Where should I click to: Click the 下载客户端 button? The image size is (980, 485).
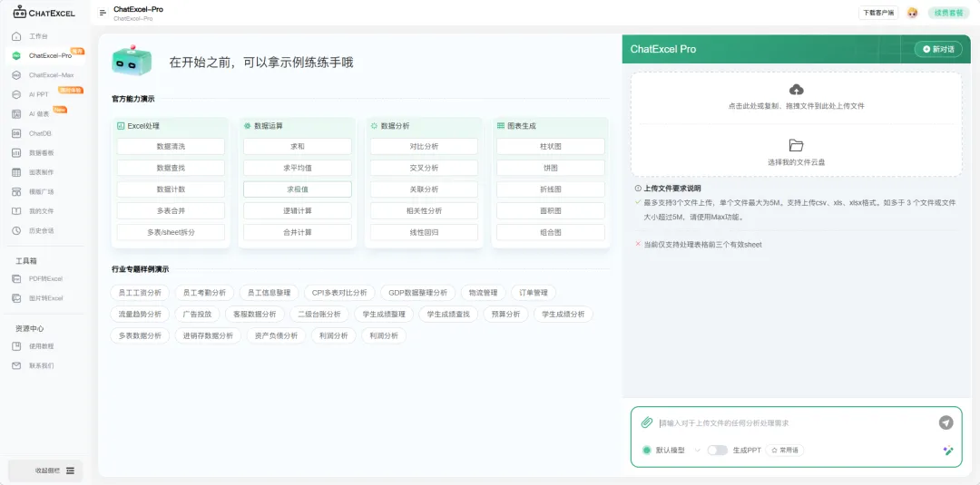click(x=878, y=13)
